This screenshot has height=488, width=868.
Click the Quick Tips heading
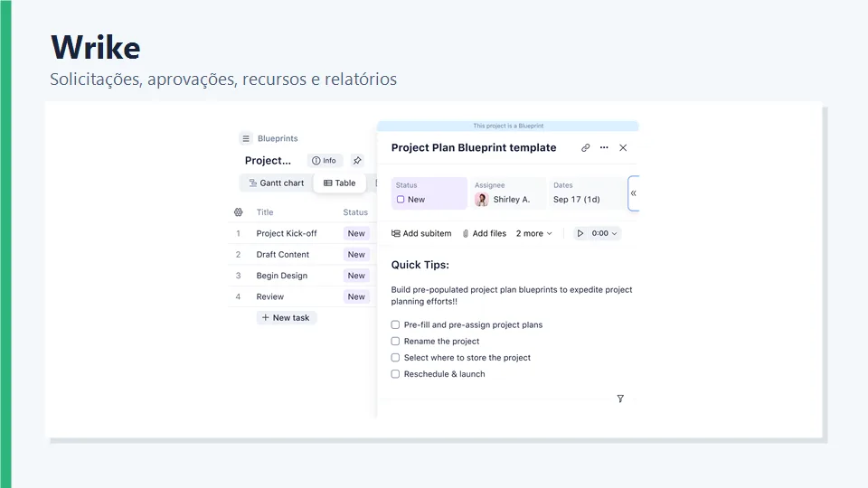click(x=420, y=265)
